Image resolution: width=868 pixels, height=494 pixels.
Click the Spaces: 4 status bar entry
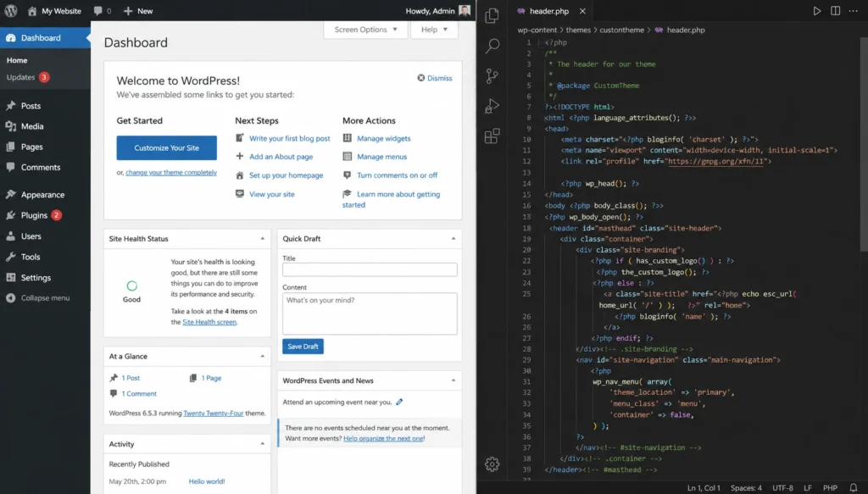(x=746, y=488)
